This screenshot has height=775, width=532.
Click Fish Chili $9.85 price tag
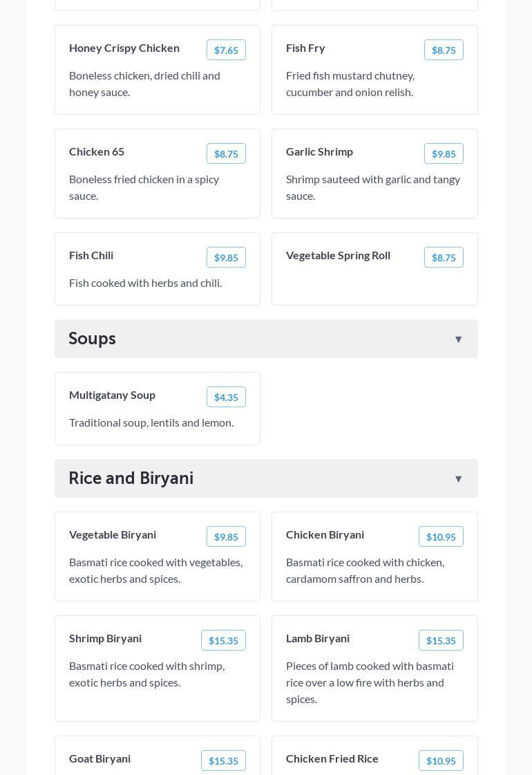[x=226, y=258]
